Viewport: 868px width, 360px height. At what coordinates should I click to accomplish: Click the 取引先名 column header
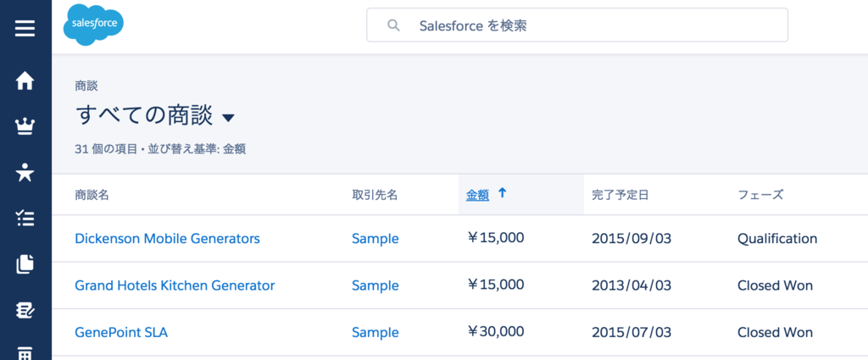[x=375, y=195]
